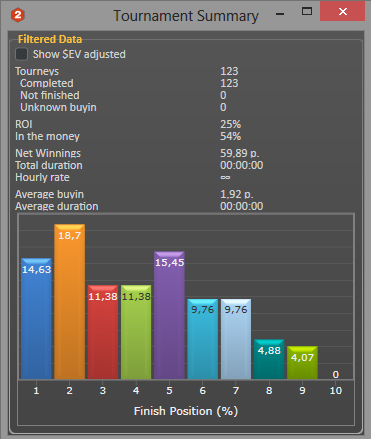This screenshot has height=439, width=371.
Task: Click the Tournament Summary title bar text
Action: (x=186, y=16)
